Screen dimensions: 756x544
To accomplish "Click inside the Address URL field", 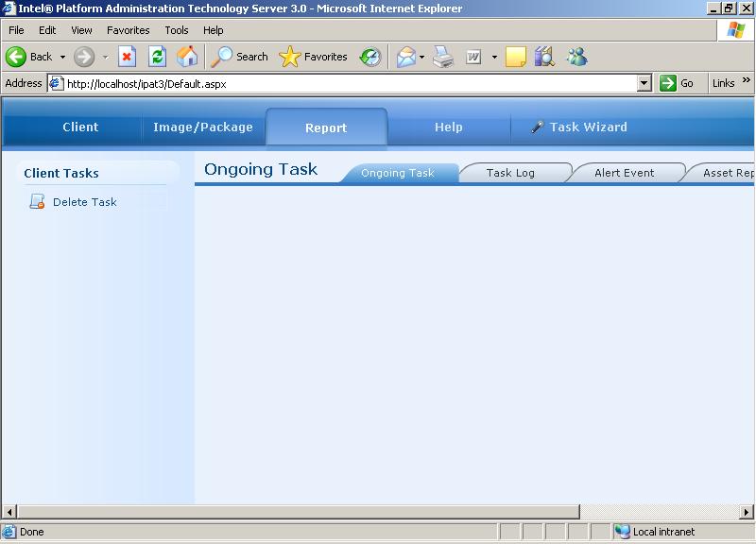I will tap(340, 83).
